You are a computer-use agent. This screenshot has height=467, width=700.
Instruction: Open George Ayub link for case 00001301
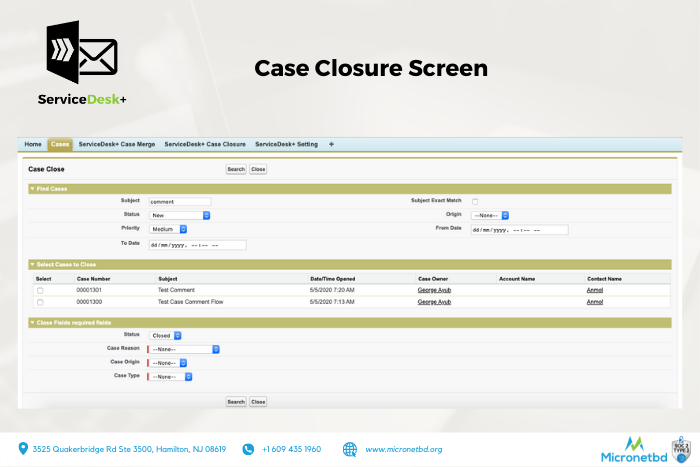(x=434, y=290)
